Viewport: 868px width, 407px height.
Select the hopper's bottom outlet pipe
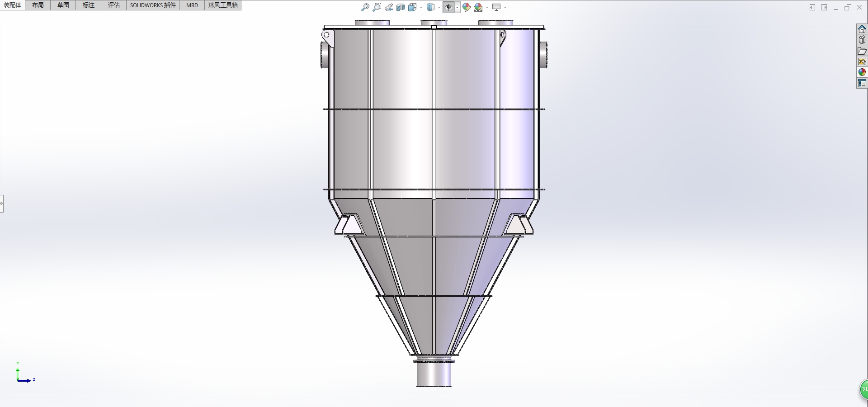[434, 374]
